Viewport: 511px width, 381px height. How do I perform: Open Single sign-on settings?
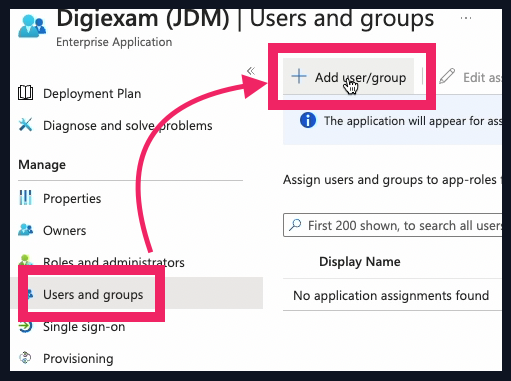(84, 327)
